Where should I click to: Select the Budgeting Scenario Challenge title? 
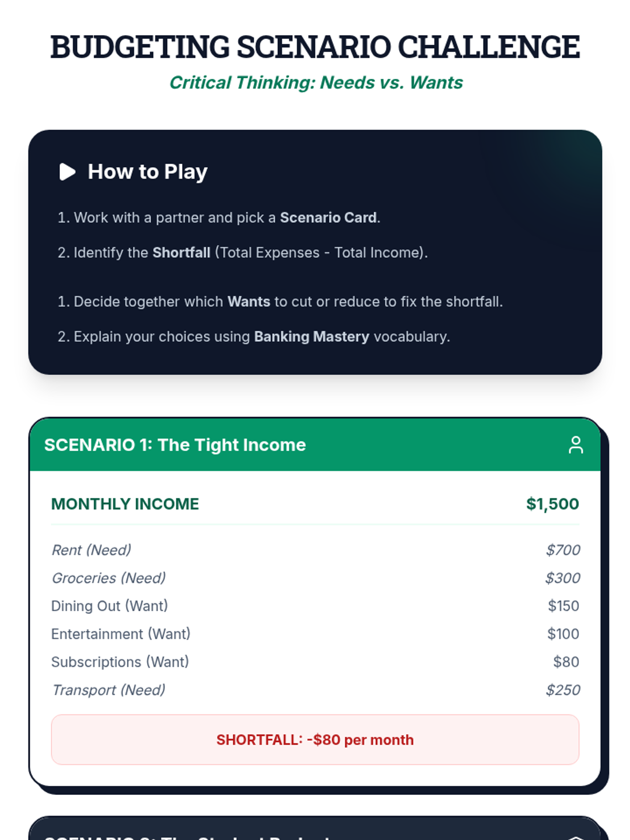point(315,47)
